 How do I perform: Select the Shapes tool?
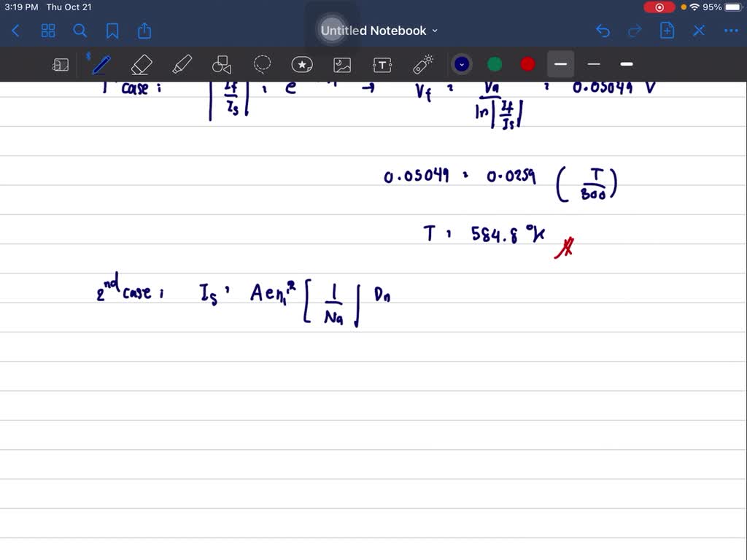pos(221,65)
